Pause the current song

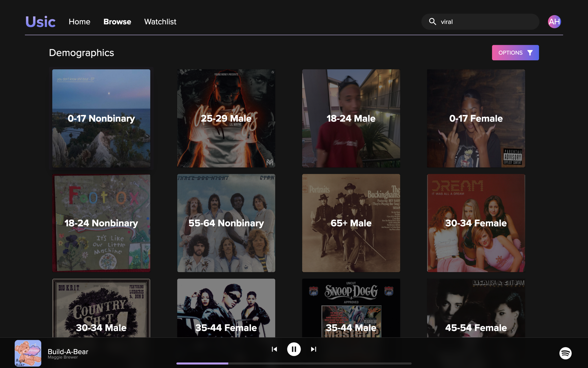(x=294, y=349)
